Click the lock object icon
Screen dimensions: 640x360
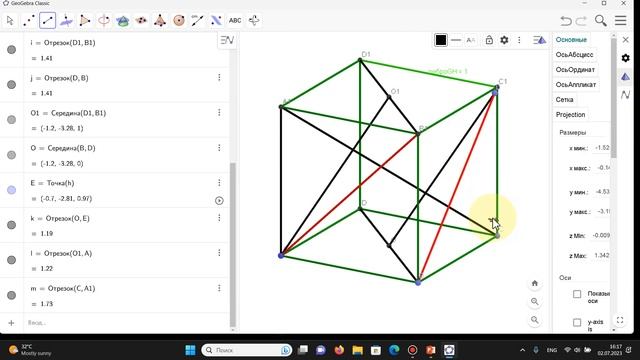click(489, 40)
